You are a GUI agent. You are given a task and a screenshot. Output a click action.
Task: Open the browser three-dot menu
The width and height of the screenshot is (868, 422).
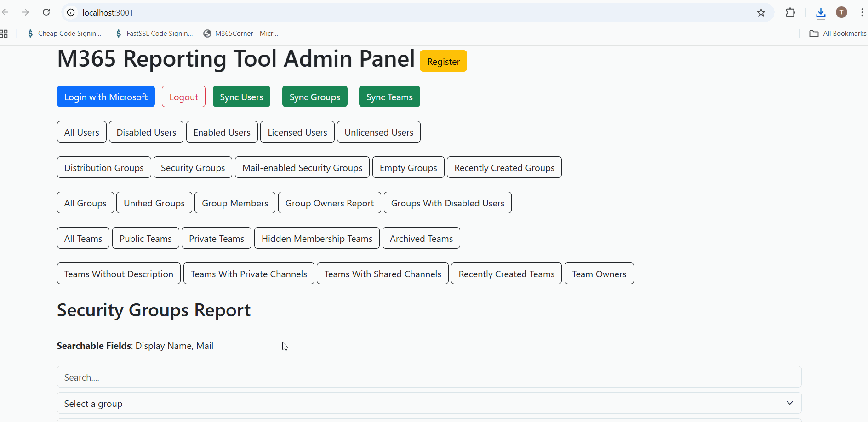pos(862,12)
